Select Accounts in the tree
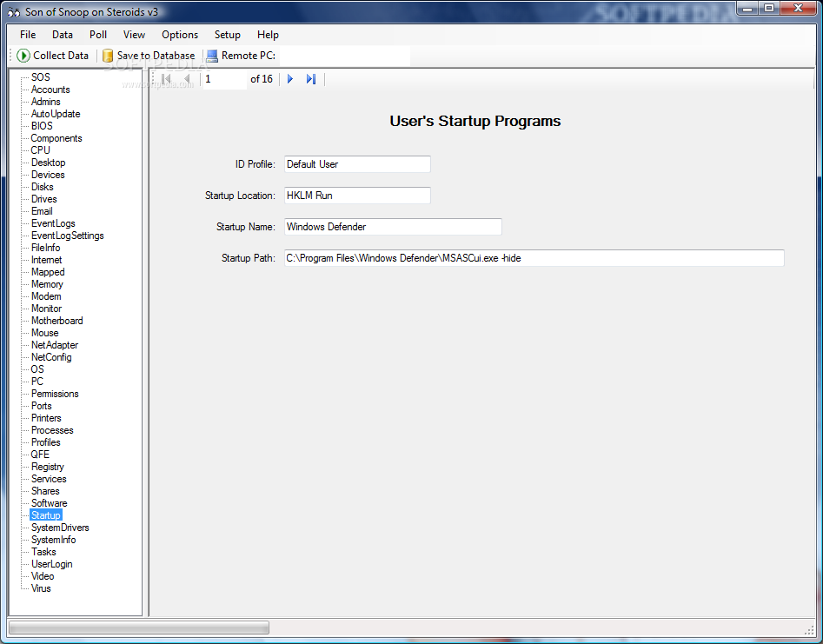 (x=50, y=90)
